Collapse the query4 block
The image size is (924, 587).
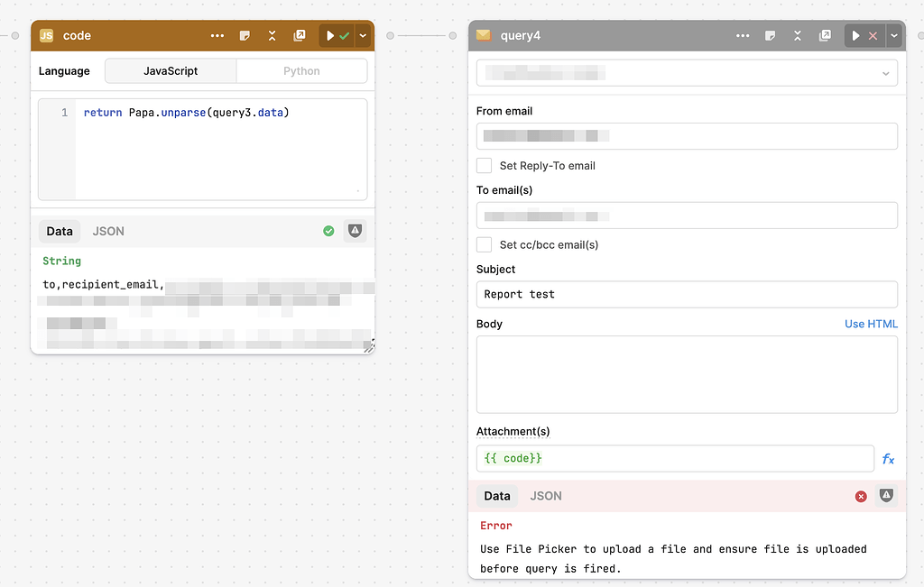click(797, 35)
